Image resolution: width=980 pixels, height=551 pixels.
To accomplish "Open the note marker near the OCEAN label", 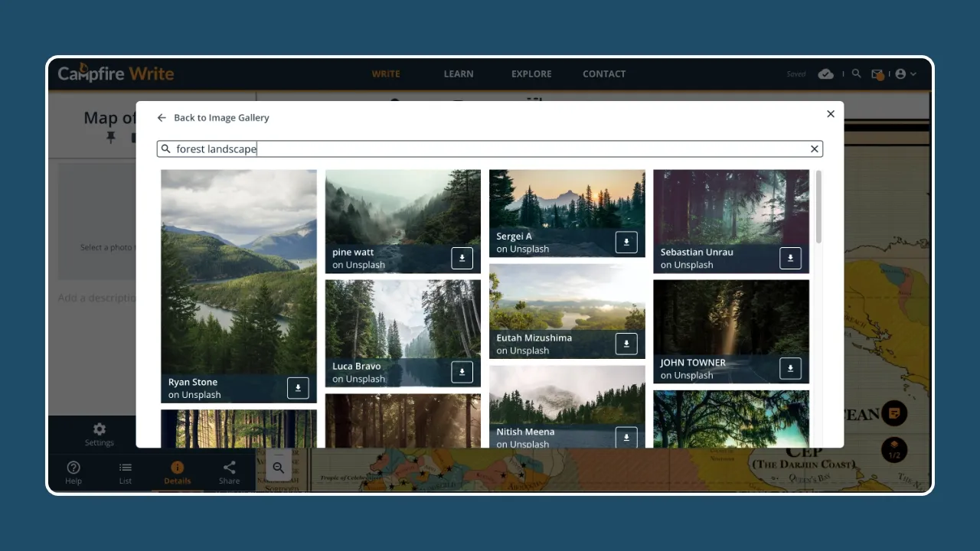I will tap(893, 412).
